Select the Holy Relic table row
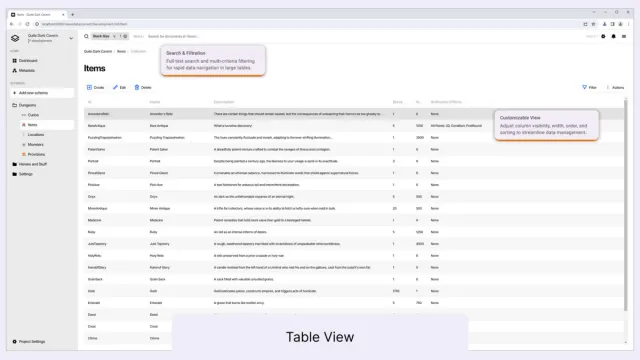 pos(353,256)
